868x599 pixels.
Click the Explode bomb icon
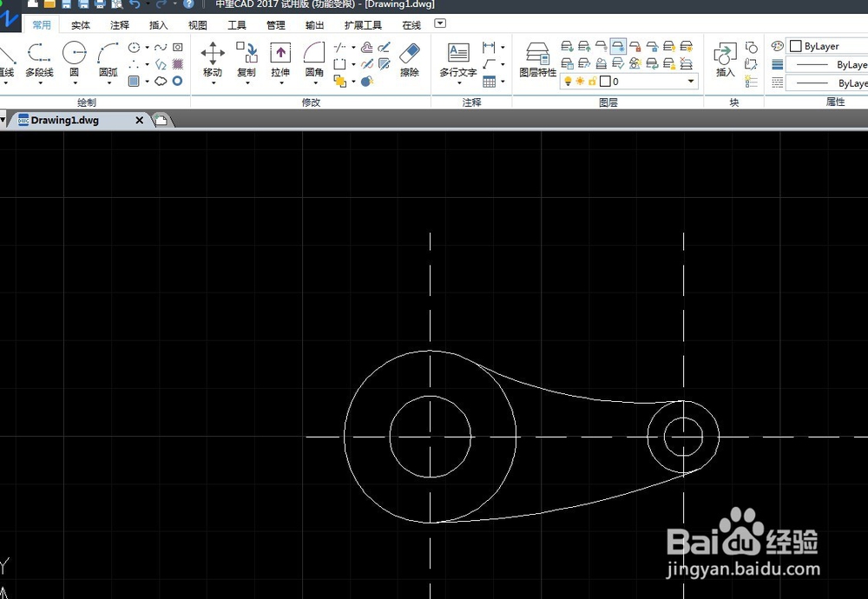coord(366,82)
